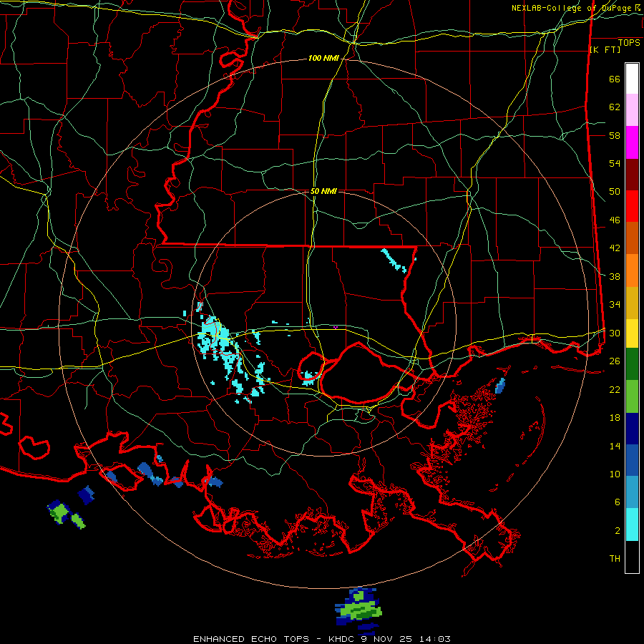Click the light green 22 kft legend color
Image resolution: width=644 pixels, height=644 pixels.
point(632,396)
